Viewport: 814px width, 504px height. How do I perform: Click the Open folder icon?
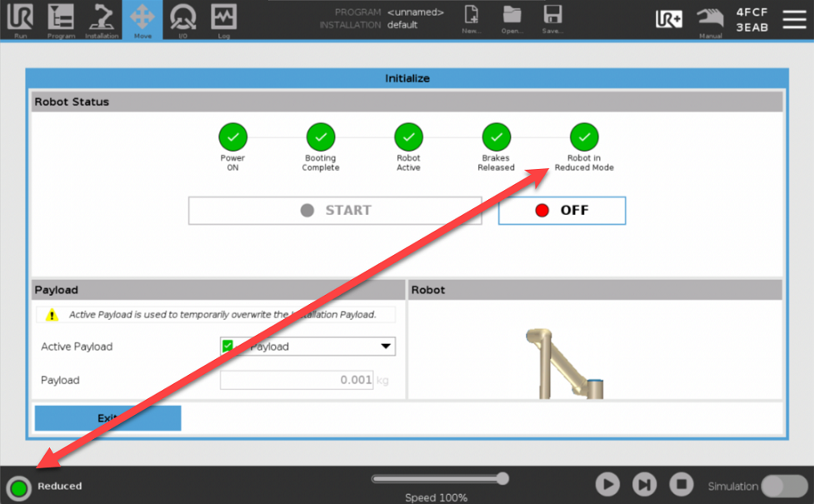(x=512, y=18)
